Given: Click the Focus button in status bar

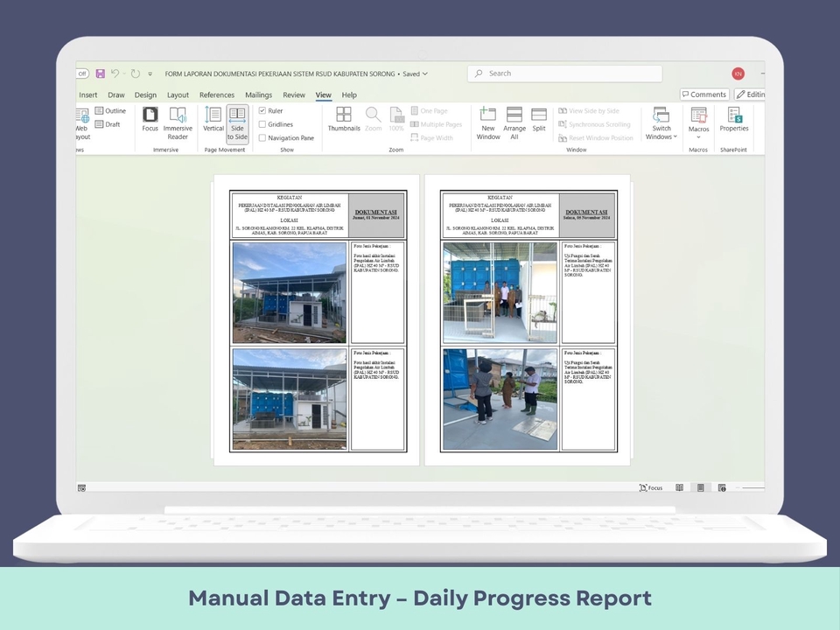Looking at the screenshot, I should point(651,487).
